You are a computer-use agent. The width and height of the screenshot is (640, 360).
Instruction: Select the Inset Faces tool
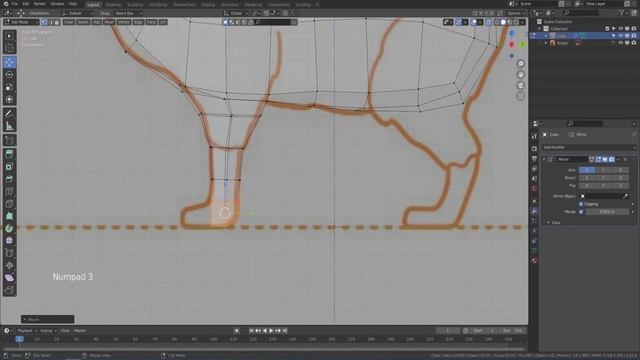click(x=9, y=167)
